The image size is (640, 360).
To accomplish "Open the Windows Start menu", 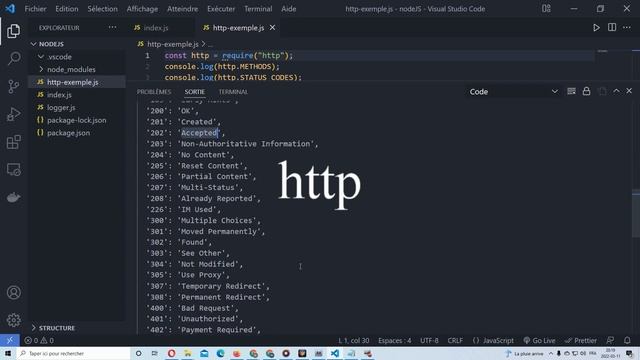I will (8, 353).
